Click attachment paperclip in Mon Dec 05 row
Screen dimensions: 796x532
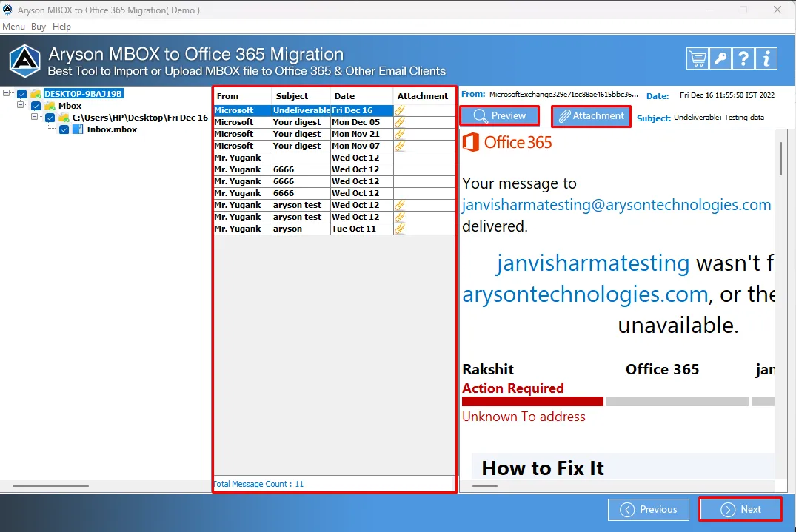400,121
